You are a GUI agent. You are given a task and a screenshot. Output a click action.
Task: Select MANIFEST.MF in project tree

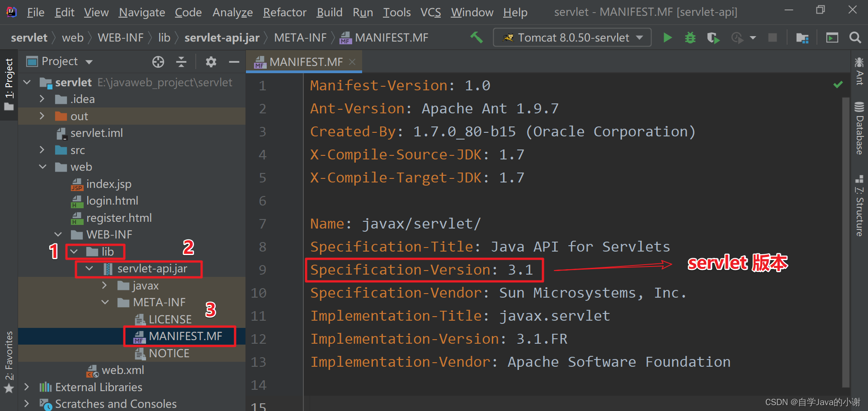point(185,336)
